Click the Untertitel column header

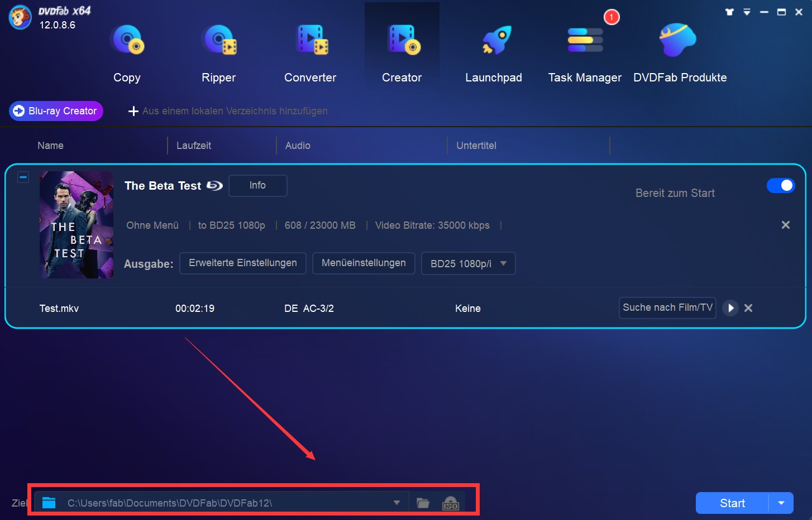476,146
